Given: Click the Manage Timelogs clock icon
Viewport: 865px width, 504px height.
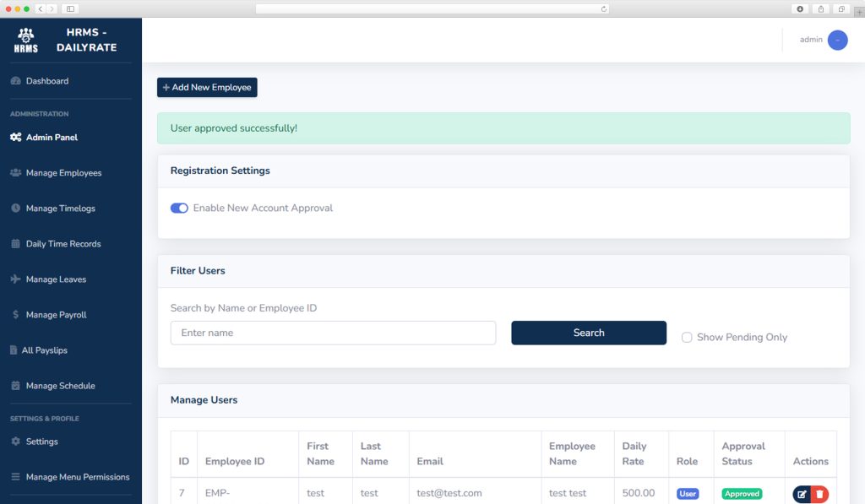Looking at the screenshot, I should (x=15, y=209).
